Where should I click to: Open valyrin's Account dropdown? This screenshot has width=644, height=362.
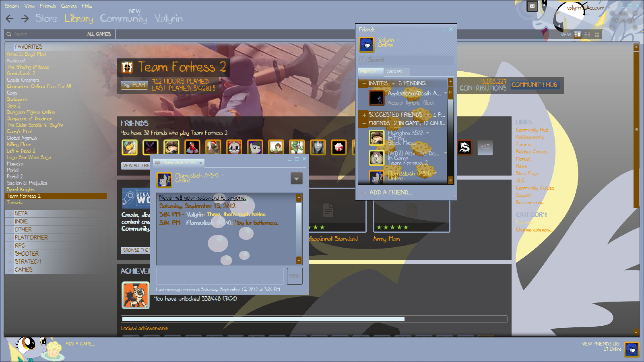point(587,8)
